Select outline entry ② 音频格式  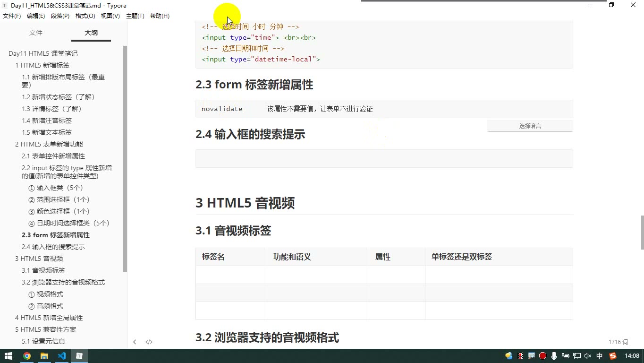pos(46,306)
